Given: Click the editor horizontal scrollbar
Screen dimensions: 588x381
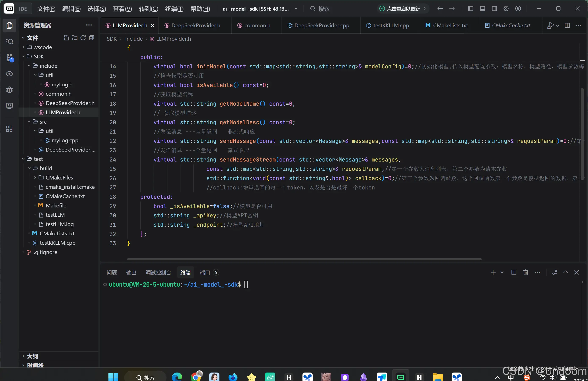Looking at the screenshot, I should 304,259.
